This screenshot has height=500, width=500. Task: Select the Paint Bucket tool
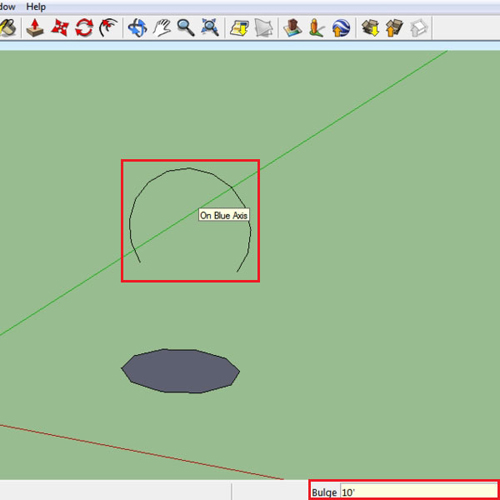(7, 27)
